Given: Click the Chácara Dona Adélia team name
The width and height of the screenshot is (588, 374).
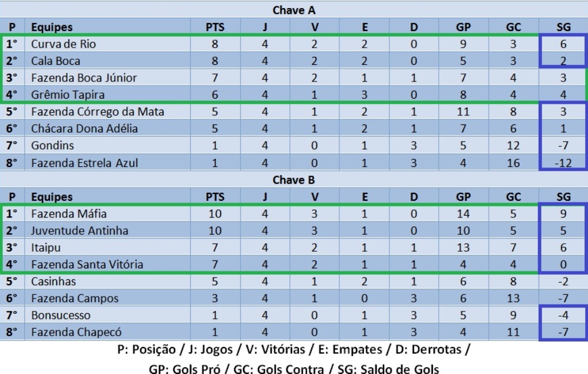Looking at the screenshot, I should (x=84, y=128).
